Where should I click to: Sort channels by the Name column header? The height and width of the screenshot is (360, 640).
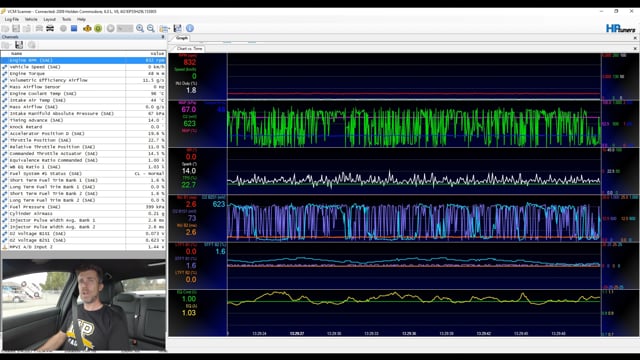click(63, 53)
